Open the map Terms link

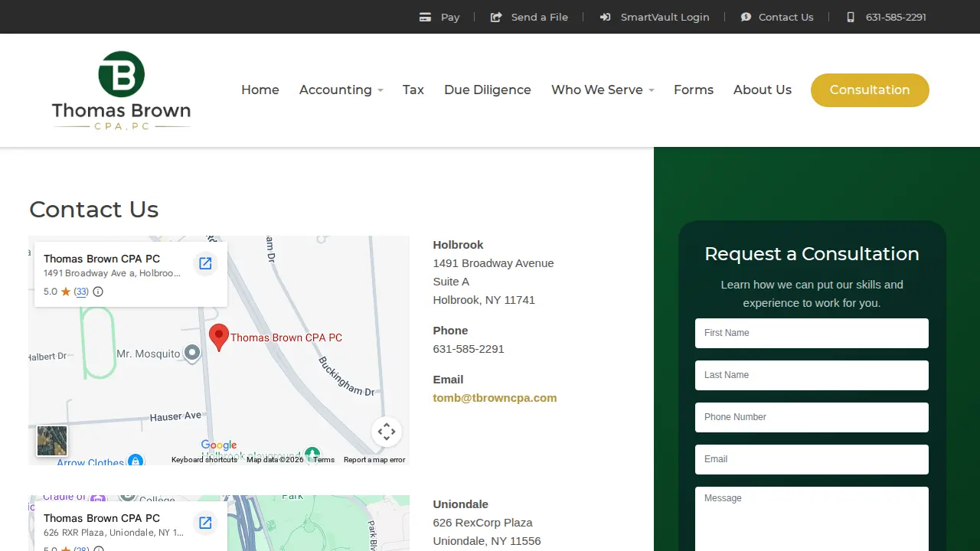(x=324, y=460)
